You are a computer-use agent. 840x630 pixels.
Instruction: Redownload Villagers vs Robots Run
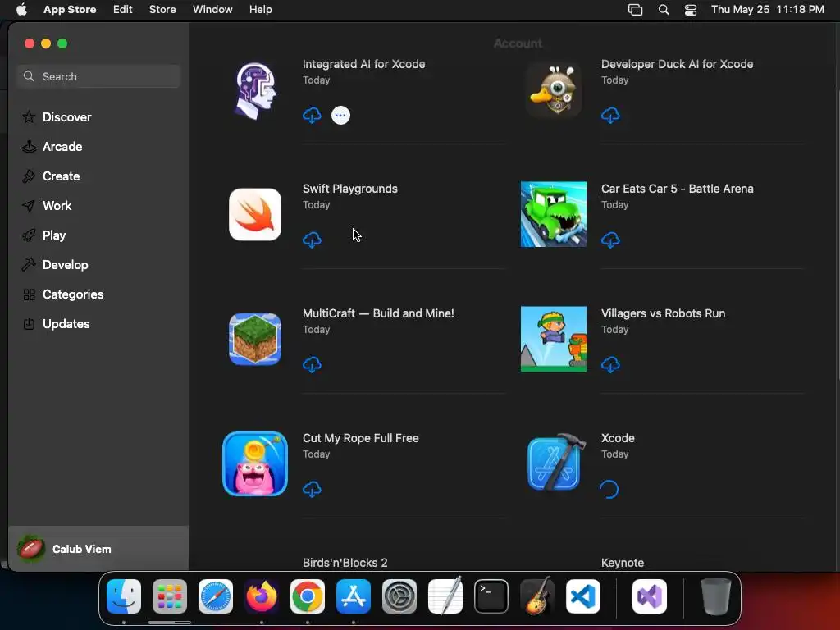[610, 364]
